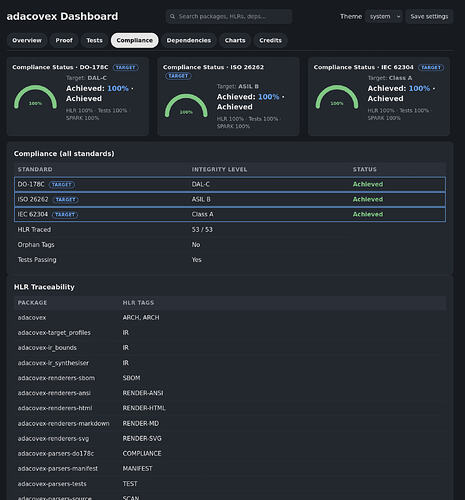
Task: Select the Compliance tab
Action: (x=135, y=40)
